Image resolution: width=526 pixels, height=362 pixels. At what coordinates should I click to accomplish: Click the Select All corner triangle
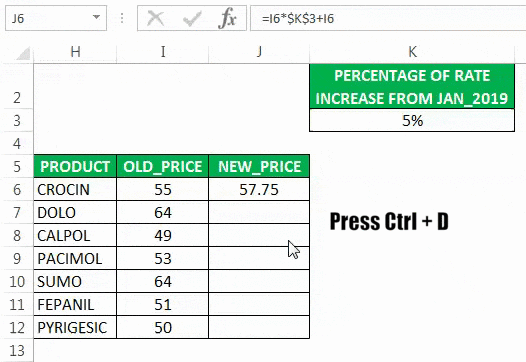(23, 54)
